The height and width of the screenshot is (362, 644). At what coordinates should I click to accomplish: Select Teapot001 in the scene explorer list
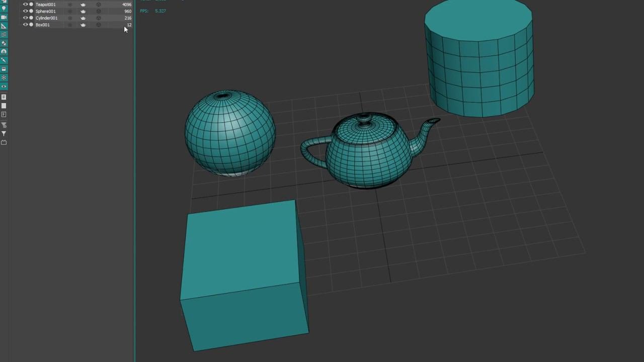[46, 5]
